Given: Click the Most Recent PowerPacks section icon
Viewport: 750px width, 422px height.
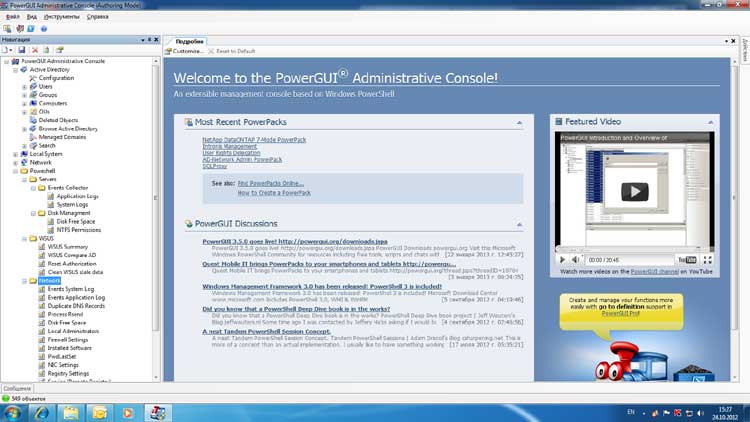Looking at the screenshot, I should [189, 122].
